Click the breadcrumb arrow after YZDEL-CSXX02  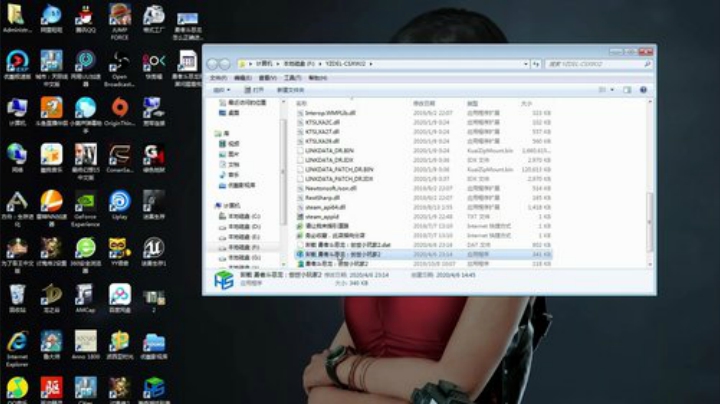tap(371, 64)
